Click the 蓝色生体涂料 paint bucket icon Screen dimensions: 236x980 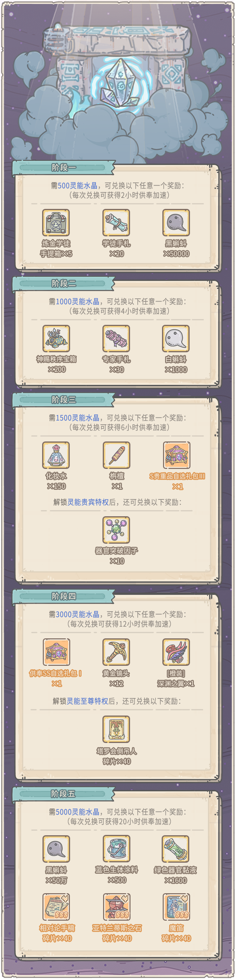[116, 849]
